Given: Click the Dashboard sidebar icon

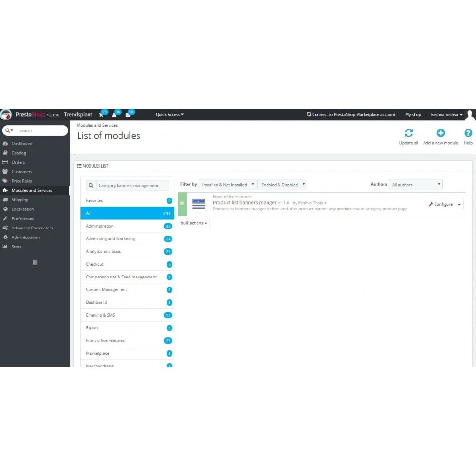Looking at the screenshot, I should tap(5, 144).
